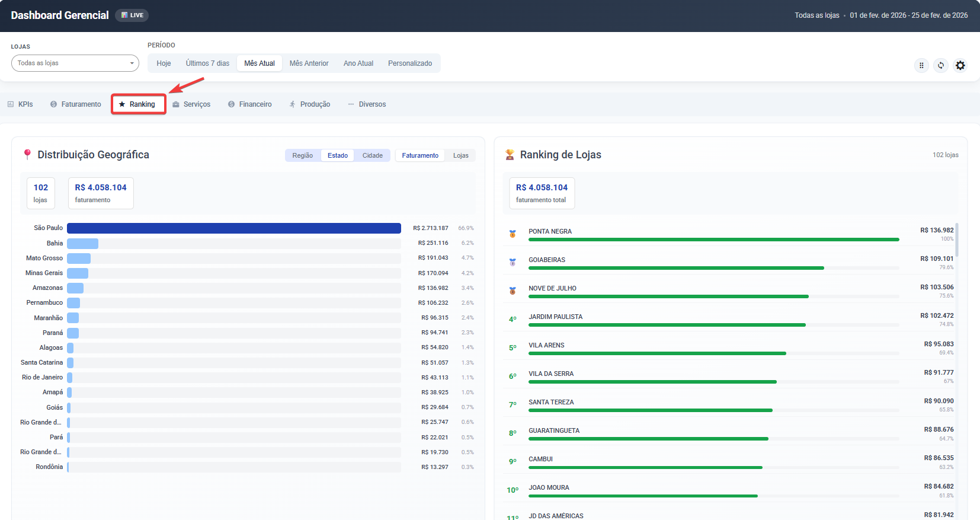
Task: Open the Todas as lojas dropdown
Action: pos(75,63)
